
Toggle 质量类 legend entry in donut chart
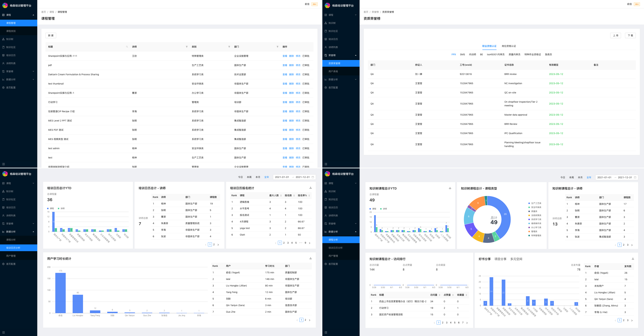533,211
